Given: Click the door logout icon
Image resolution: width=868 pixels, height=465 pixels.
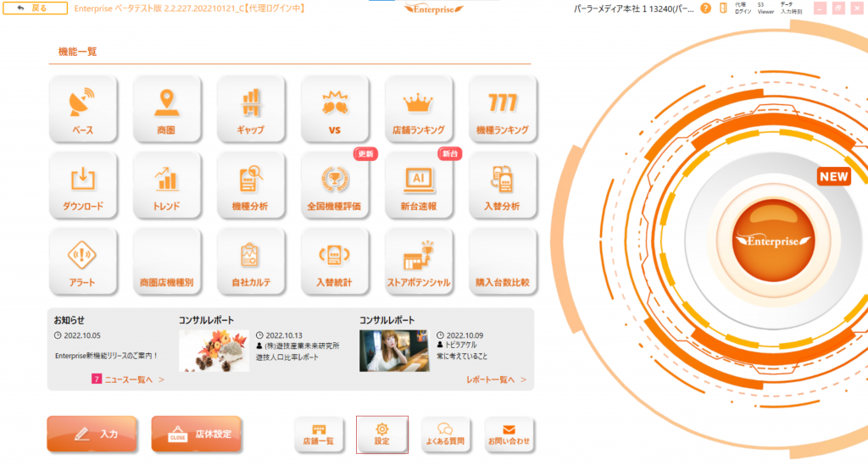Looking at the screenshot, I should (723, 8).
